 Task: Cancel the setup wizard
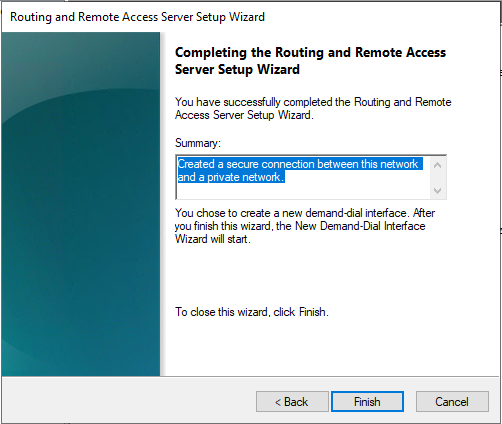[452, 401]
